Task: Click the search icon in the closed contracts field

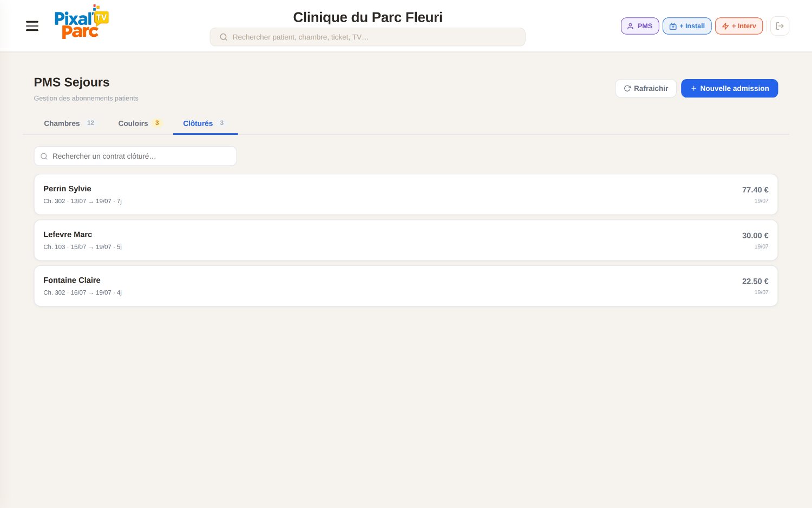Action: click(x=44, y=157)
